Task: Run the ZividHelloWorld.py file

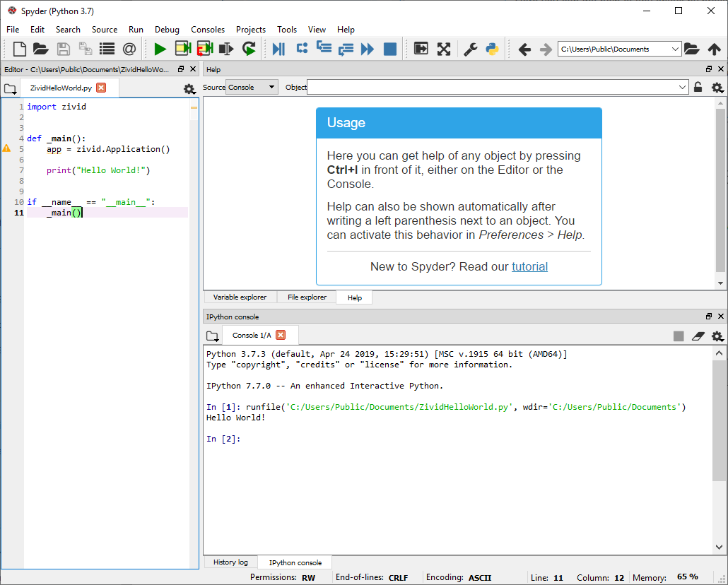Action: tap(160, 49)
